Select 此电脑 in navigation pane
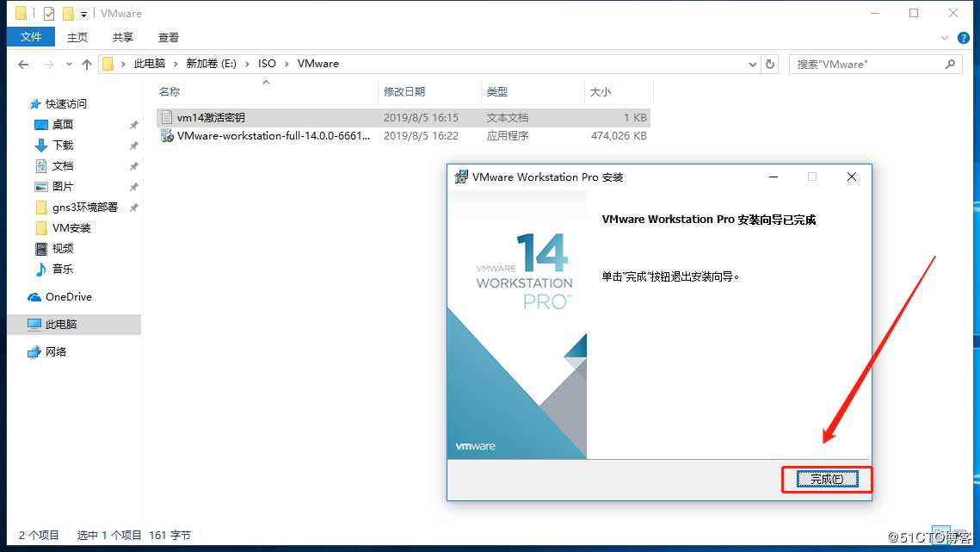Screen dimensions: 980x552 click(x=60, y=324)
